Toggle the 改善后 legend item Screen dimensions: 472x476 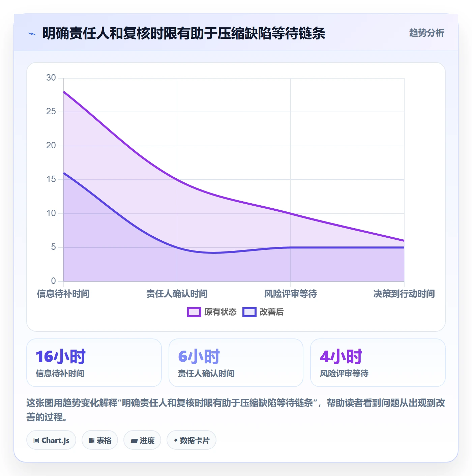click(x=263, y=312)
